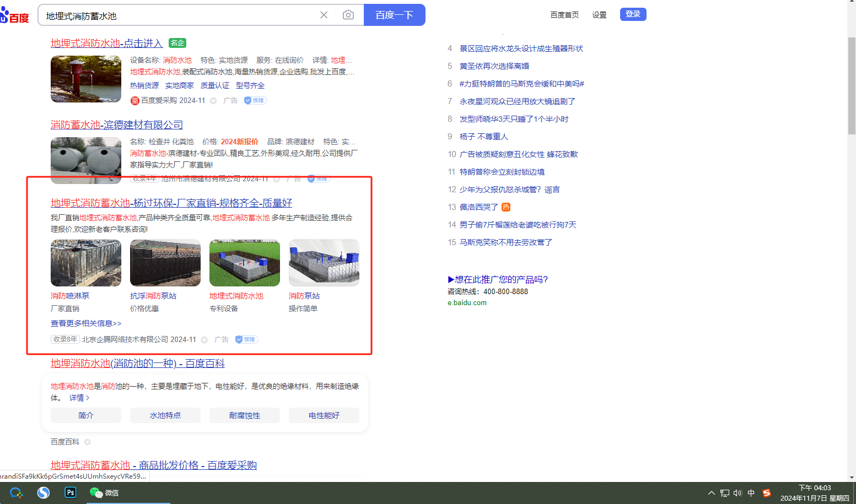Viewport: 856px width, 504px height.
Task: Click the 保障 badge beside 北京企腾网络技术有限公司
Action: point(246,339)
